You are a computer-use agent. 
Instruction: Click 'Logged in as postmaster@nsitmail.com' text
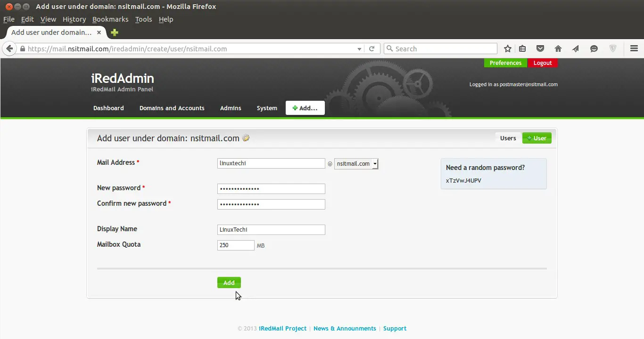513,85
